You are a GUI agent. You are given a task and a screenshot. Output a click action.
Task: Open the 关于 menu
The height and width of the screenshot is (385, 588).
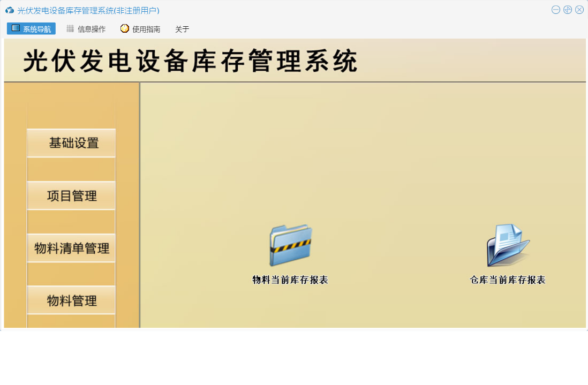tap(182, 29)
